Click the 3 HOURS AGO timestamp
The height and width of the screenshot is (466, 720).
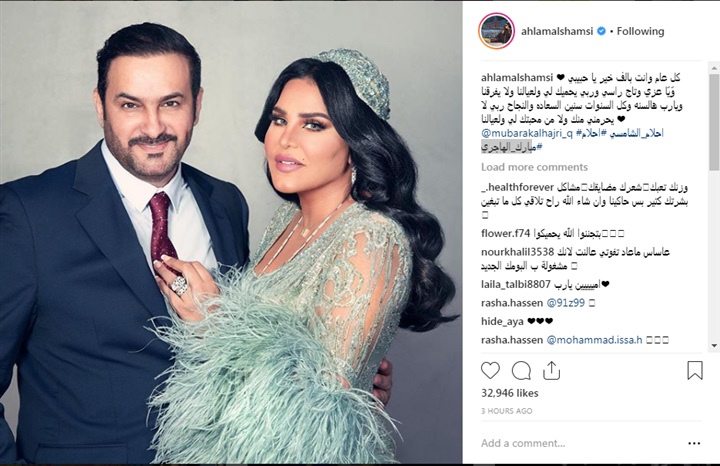point(506,411)
